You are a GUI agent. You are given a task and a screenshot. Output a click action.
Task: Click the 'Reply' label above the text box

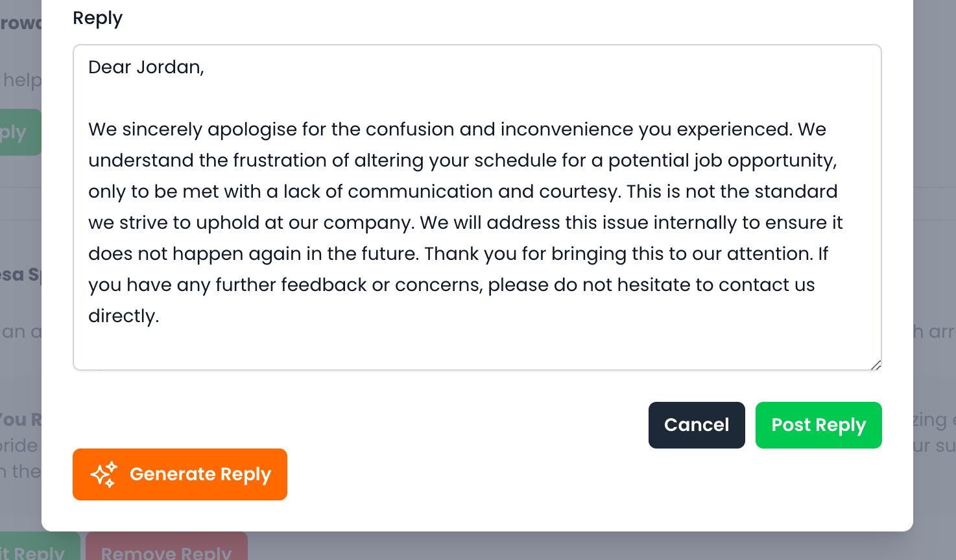pos(97,18)
